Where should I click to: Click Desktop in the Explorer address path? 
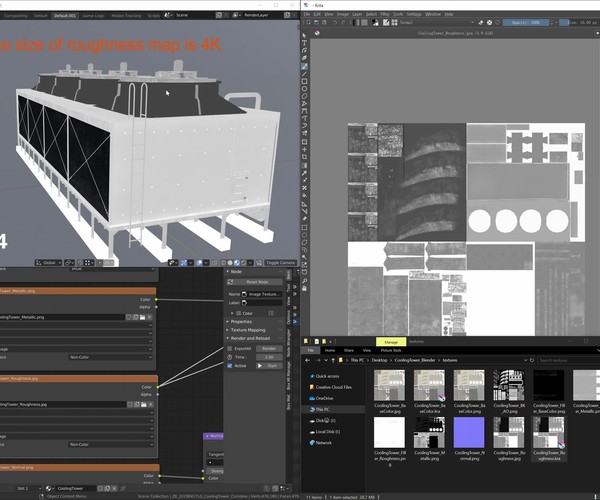point(380,360)
